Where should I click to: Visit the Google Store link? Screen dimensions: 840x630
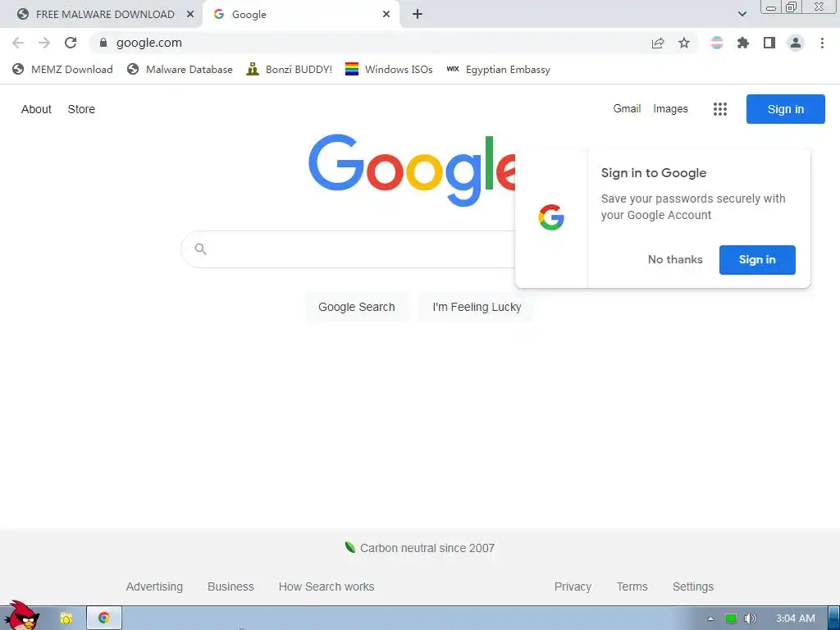(x=81, y=109)
